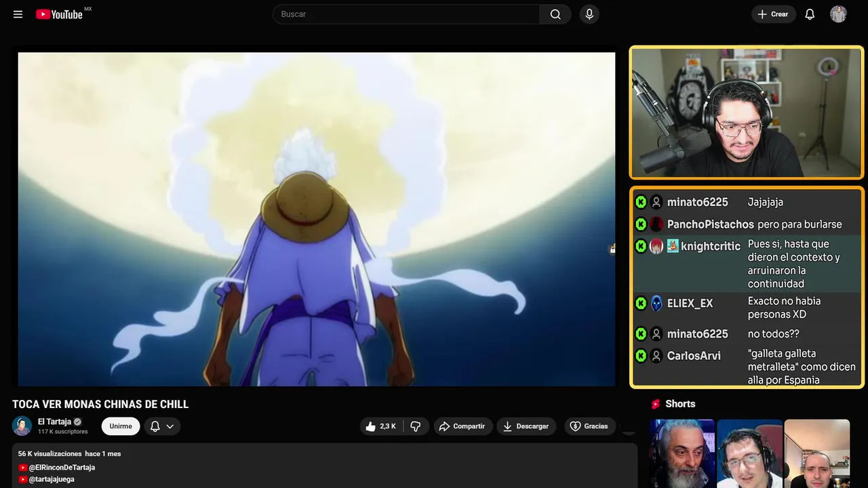Click CarlosArvi chat username
Viewport: 868px width, 488px height.
click(x=694, y=356)
